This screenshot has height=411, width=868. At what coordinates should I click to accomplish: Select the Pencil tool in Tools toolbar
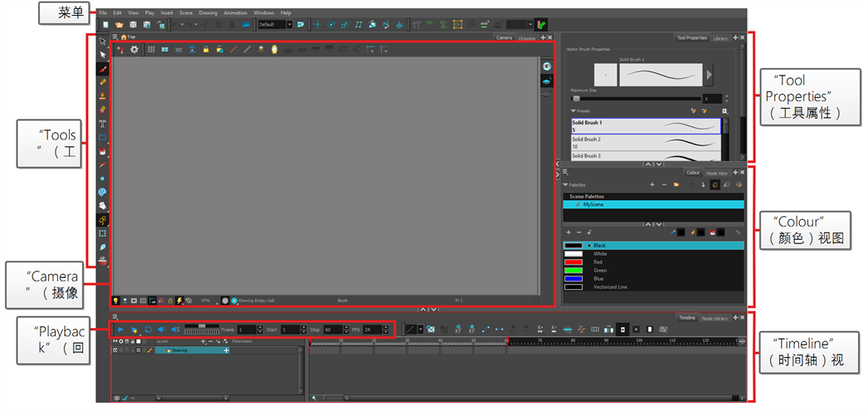(103, 82)
